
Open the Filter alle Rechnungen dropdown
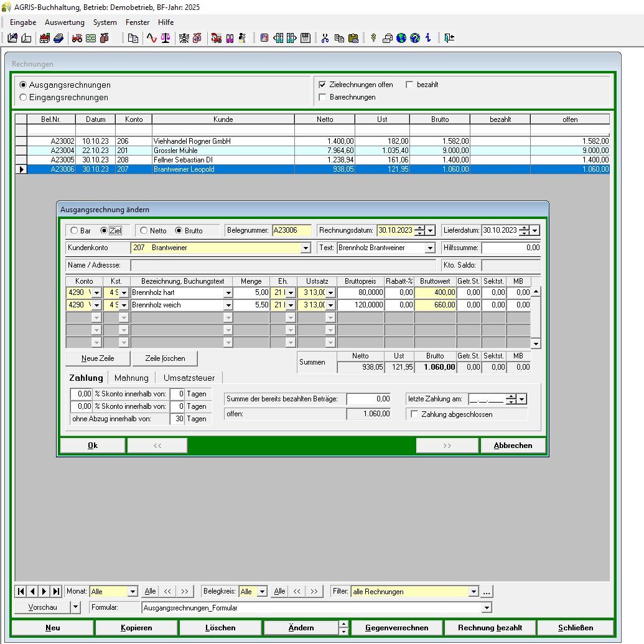474,592
